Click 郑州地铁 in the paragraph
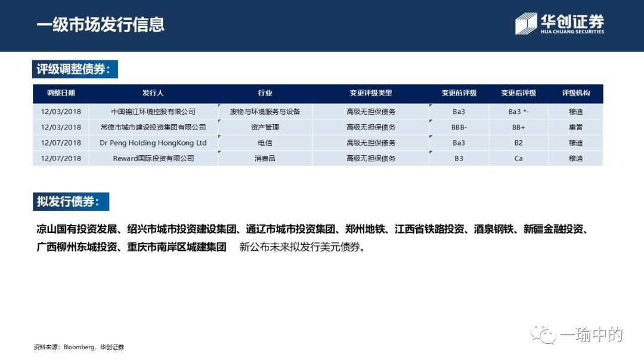The image size is (644, 363). pos(365,229)
